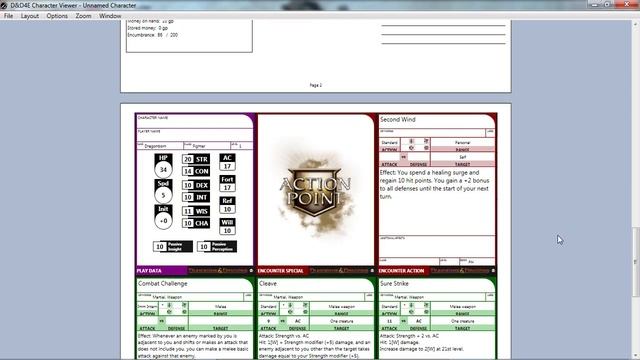Viewport: 640px width, 360px height.
Task: Click the ENCOUNTER SPECIAL card label
Action: coord(280,271)
